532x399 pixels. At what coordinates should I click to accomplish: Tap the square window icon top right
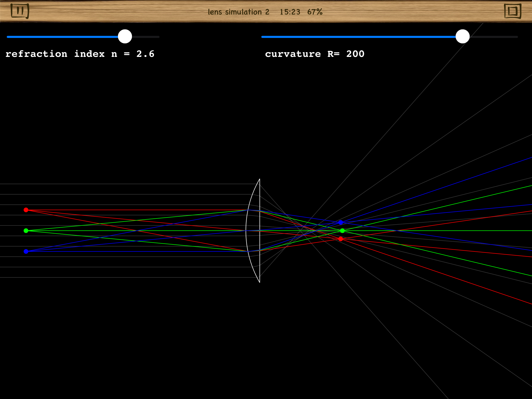[x=513, y=11]
